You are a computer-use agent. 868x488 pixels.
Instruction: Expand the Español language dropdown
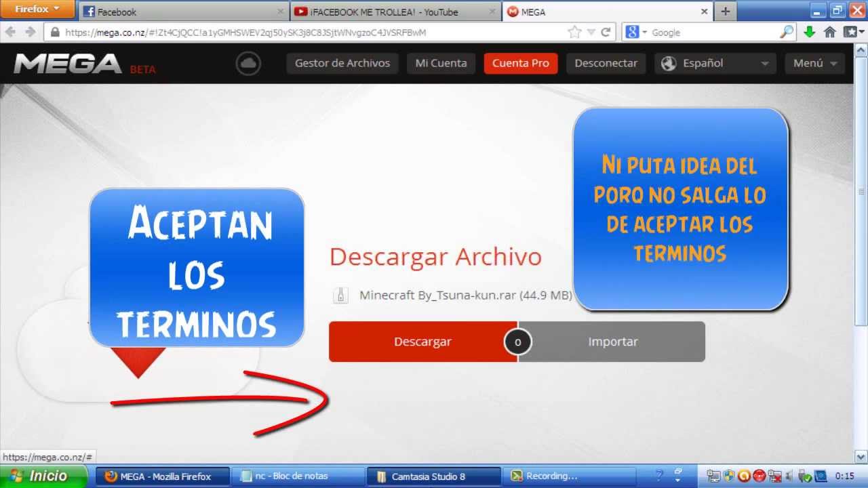(x=765, y=64)
